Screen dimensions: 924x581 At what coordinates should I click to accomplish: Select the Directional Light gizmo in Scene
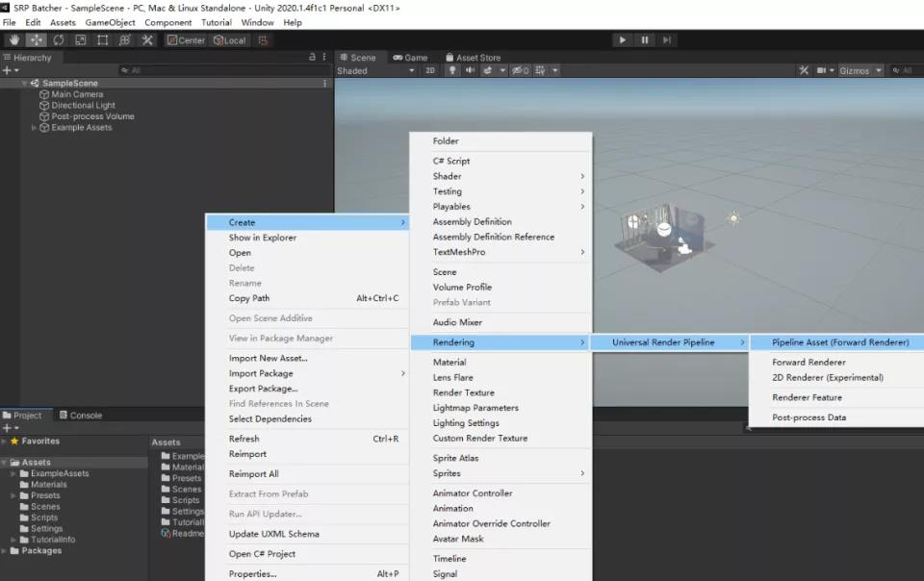pyautogui.click(x=733, y=218)
